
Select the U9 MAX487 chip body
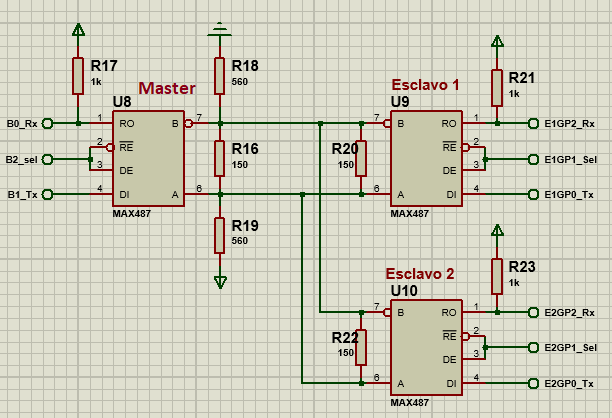[426, 158]
